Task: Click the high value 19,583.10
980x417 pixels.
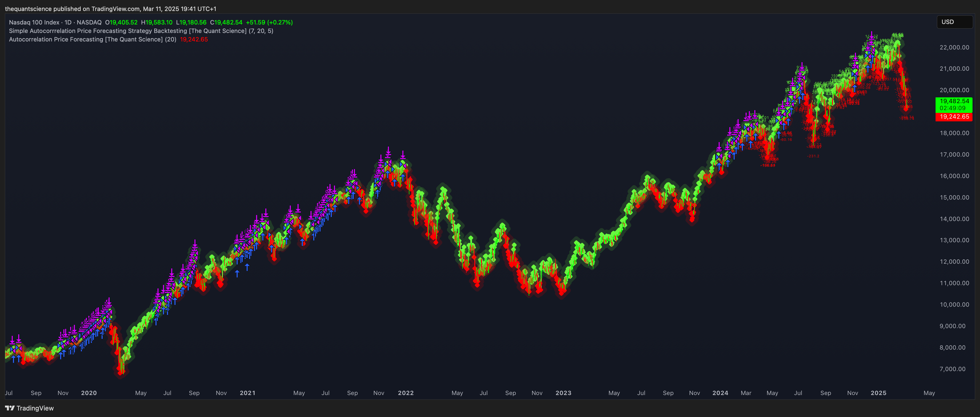Action: point(159,22)
